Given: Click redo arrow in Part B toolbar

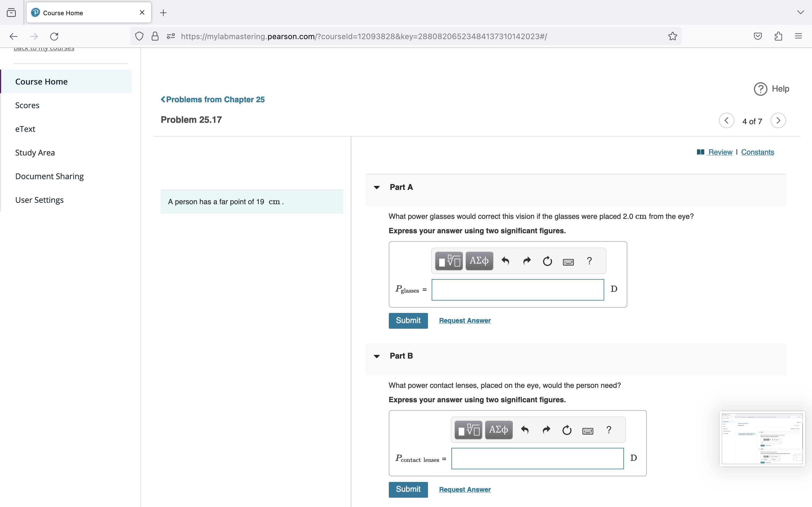Looking at the screenshot, I should tap(546, 430).
